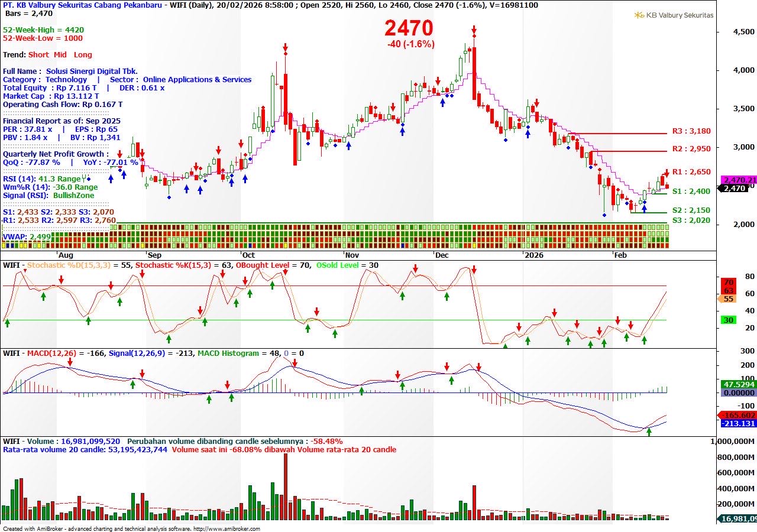Click the "Long" trend indicator word
Image resolution: width=757 pixels, height=532 pixels.
[83, 54]
